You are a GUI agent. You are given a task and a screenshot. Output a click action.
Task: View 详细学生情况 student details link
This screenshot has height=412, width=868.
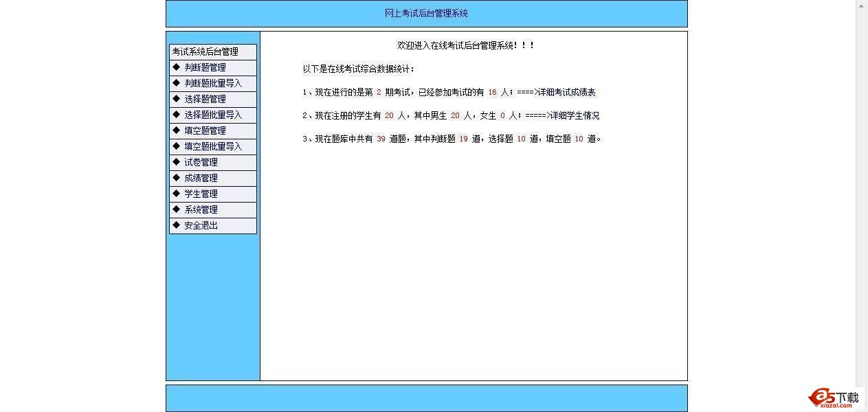tap(576, 115)
